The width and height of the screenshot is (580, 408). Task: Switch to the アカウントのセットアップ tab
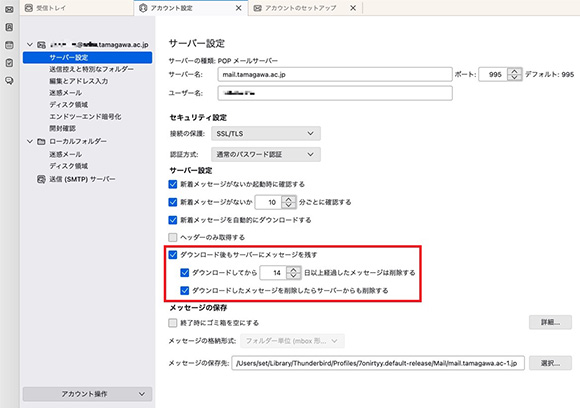[300, 8]
